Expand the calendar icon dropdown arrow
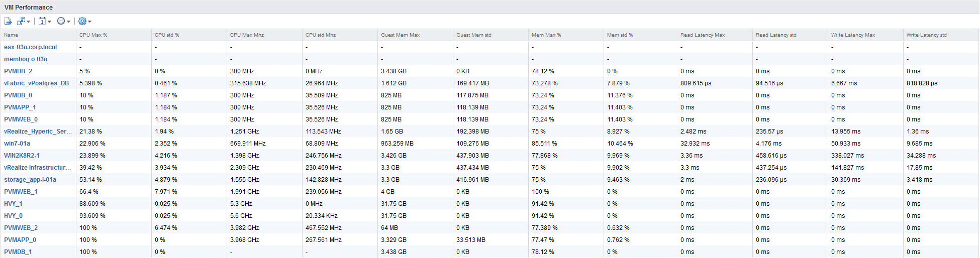Image resolution: width=980 pixels, height=258 pixels. [x=49, y=22]
